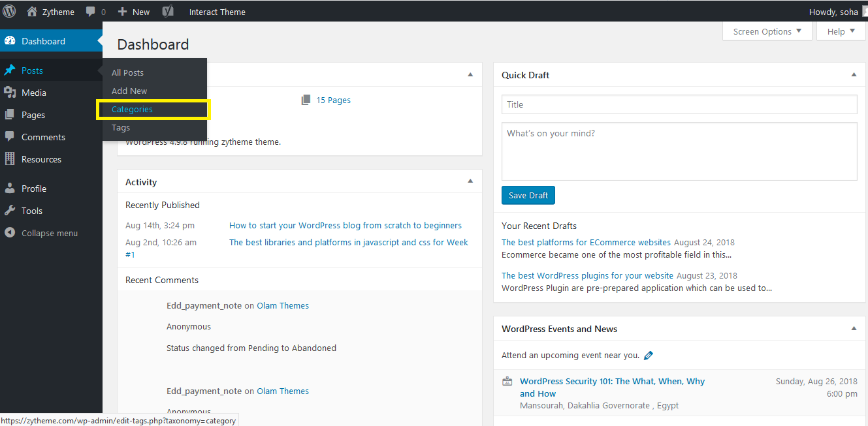Collapse the Quick Draft panel
868x426 pixels.
tap(854, 75)
